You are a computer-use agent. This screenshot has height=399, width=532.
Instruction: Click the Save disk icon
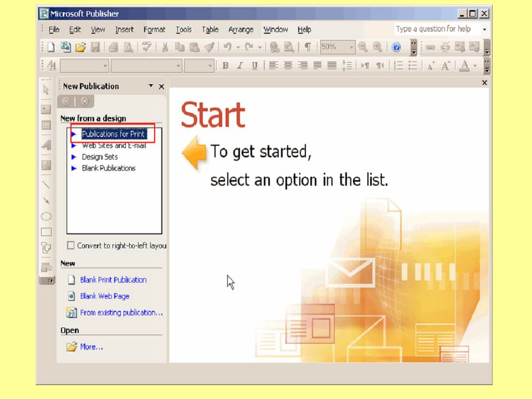[x=95, y=47]
